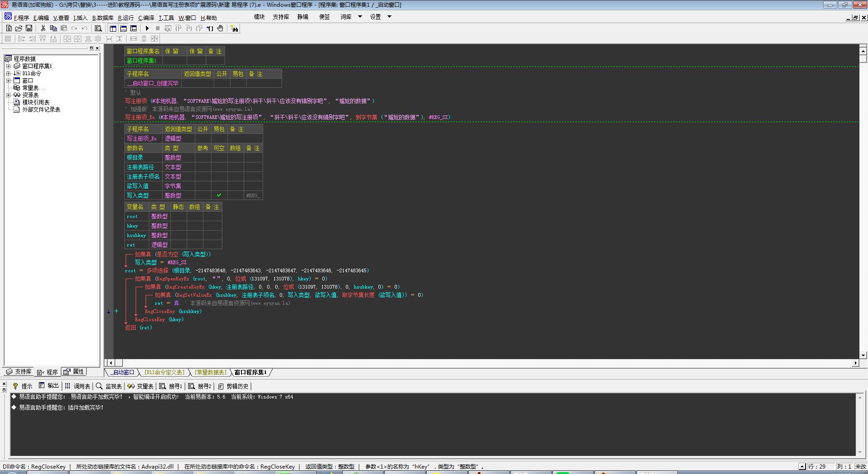This screenshot has width=868, height=474.
Task: Open the C.编译 menu
Action: [146, 18]
